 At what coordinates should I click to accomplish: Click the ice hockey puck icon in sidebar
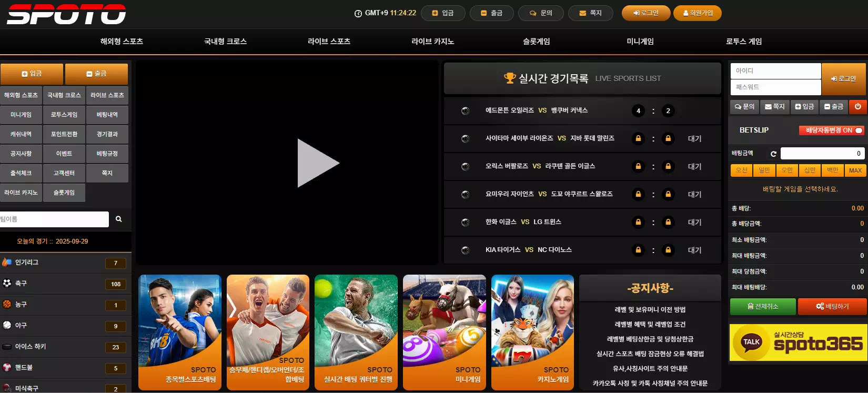click(7, 347)
